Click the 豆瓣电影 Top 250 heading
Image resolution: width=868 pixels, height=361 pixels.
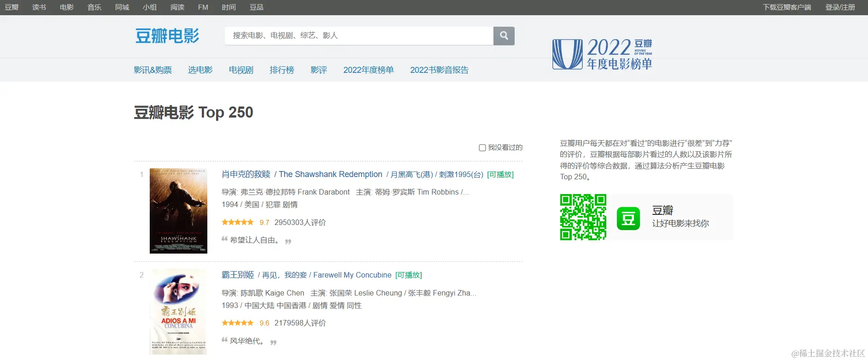click(194, 112)
